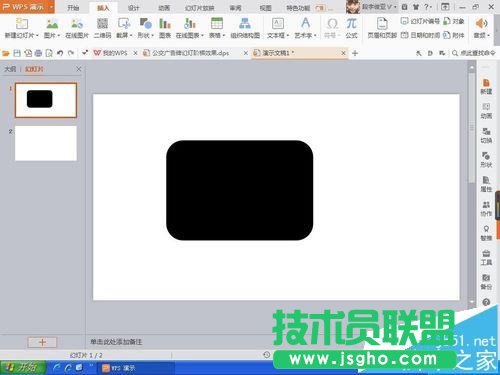
Task: Click the Undo arrow
Action: [60, 53]
